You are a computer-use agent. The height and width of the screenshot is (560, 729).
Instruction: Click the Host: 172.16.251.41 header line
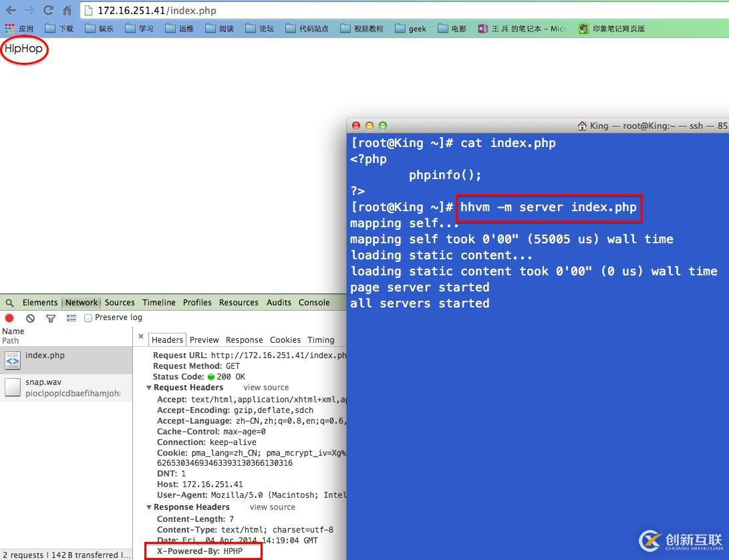(200, 484)
